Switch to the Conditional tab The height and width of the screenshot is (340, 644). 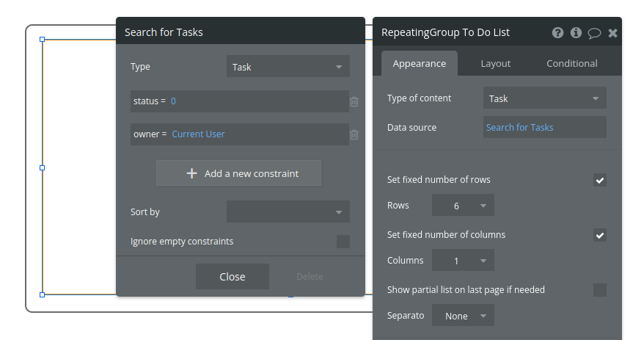coord(572,64)
